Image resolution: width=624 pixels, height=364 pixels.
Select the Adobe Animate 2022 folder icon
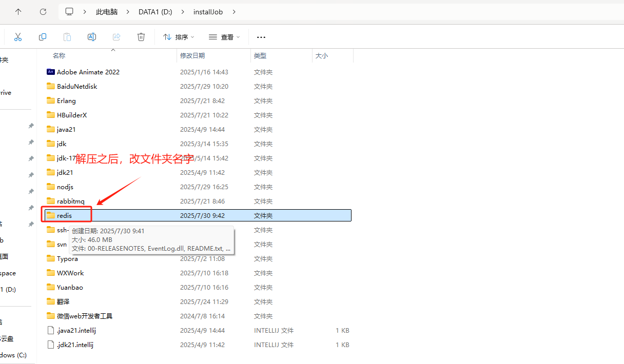[x=50, y=72]
